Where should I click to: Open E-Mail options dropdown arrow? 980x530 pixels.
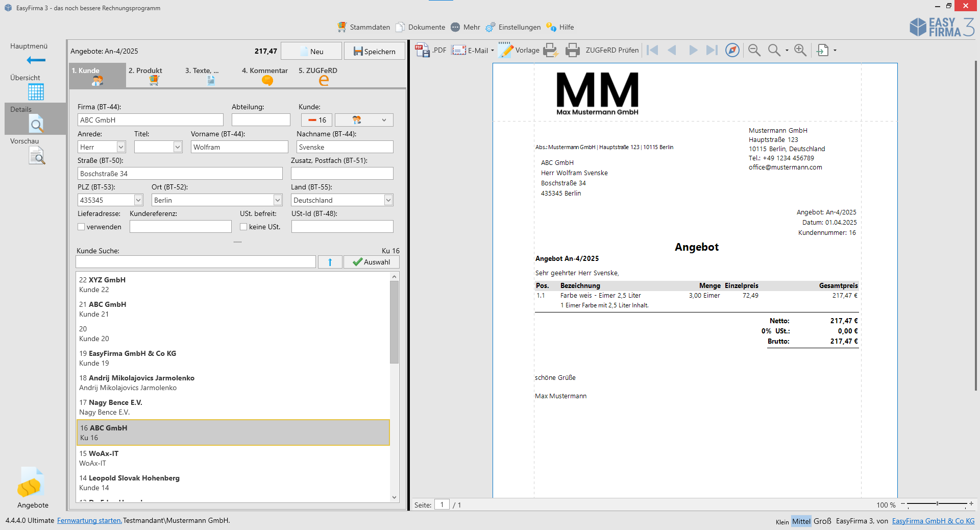click(493, 50)
